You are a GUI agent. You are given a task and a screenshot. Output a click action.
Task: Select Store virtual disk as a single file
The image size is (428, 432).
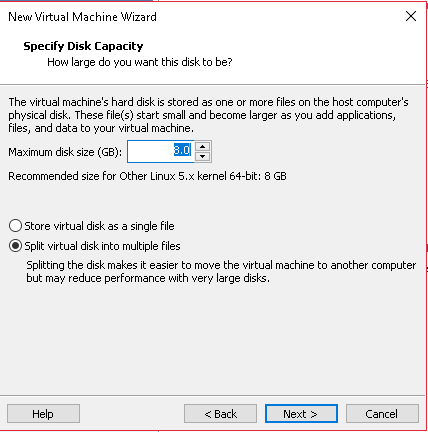tap(92, 226)
